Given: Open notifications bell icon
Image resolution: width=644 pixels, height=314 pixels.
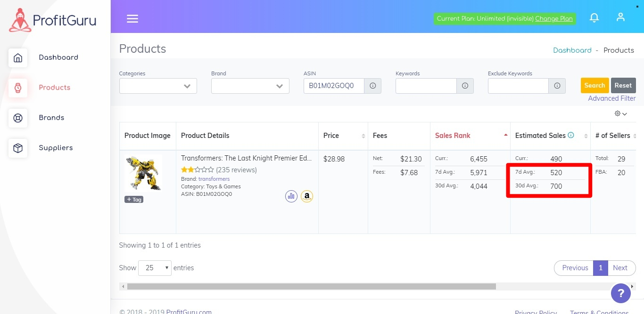Looking at the screenshot, I should [594, 17].
